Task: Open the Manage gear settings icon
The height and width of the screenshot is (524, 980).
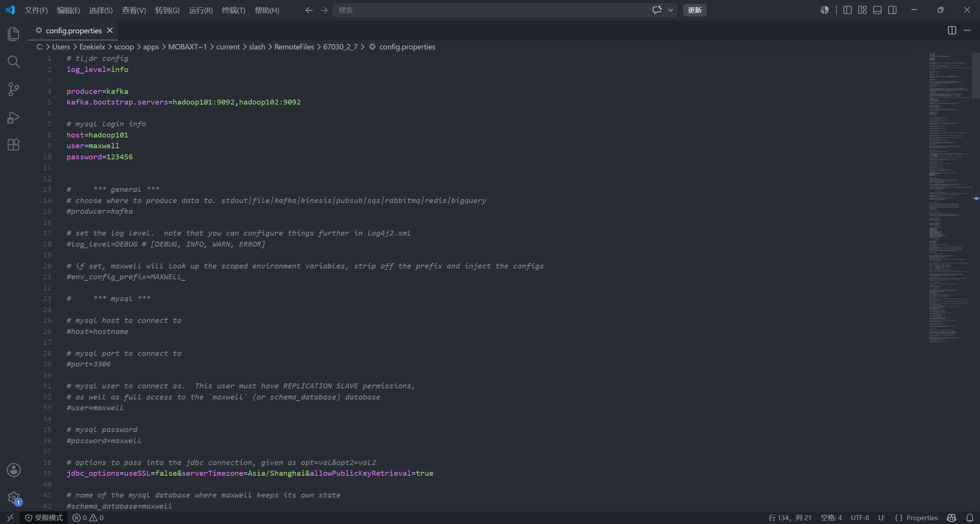Action: coord(14,498)
